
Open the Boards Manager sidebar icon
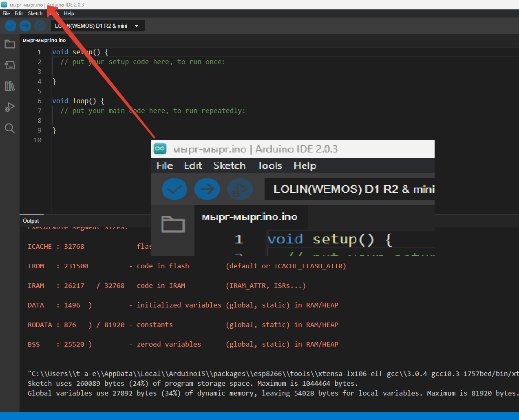coord(10,65)
